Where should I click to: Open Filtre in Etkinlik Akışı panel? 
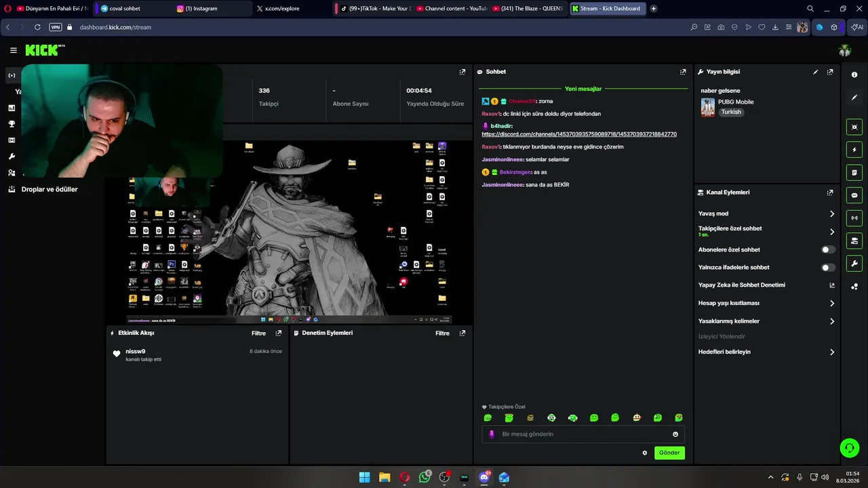coord(258,333)
